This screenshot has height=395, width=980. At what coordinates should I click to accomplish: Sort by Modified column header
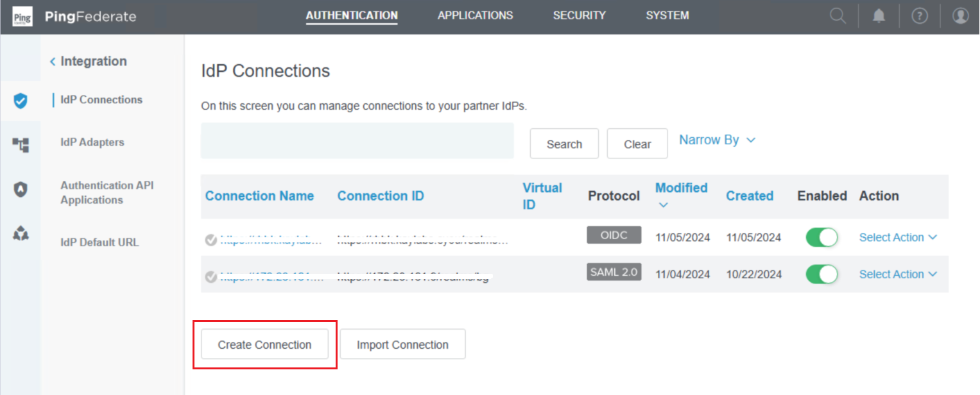(x=681, y=188)
